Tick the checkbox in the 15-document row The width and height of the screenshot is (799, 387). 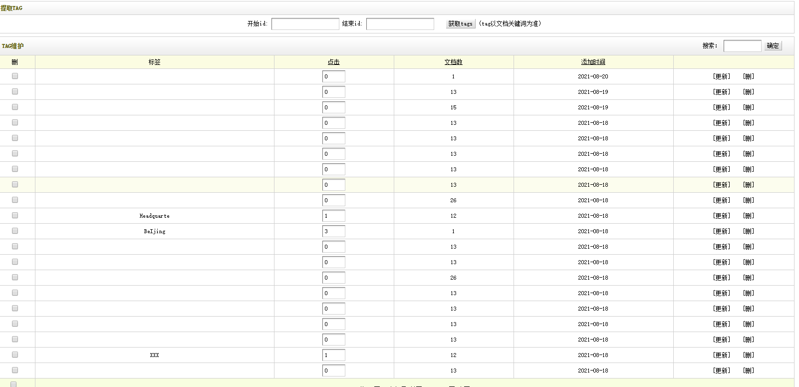(15, 107)
